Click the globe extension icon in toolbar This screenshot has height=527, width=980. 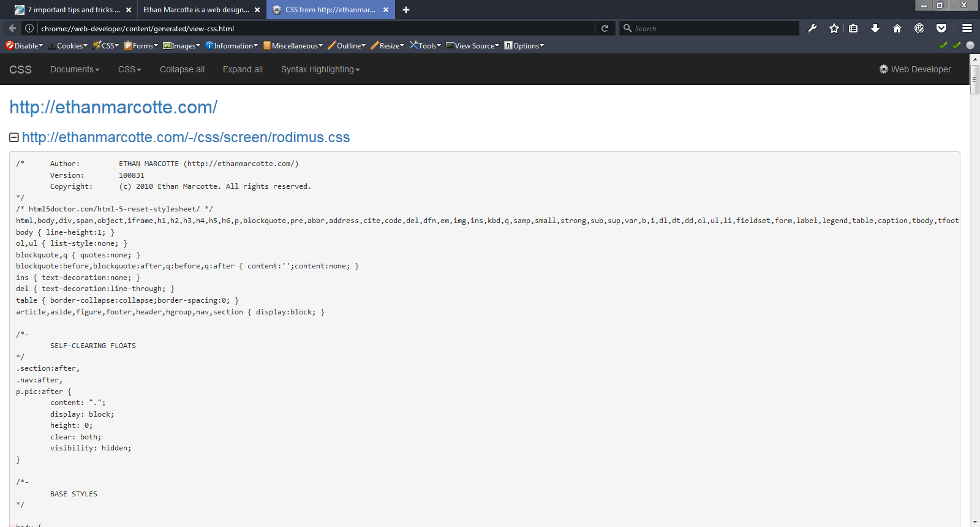[919, 28]
